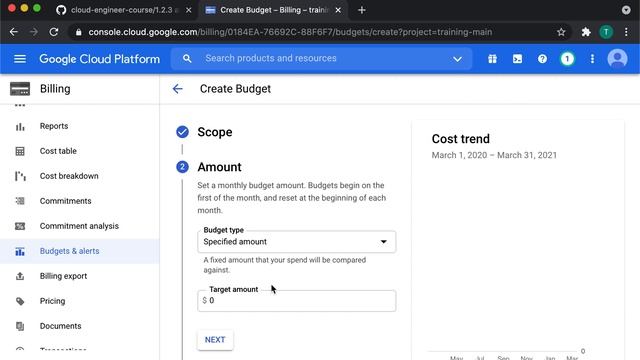Close the cloud-engineer-course tab
Screen dimensions: 640x360
tap(188, 10)
